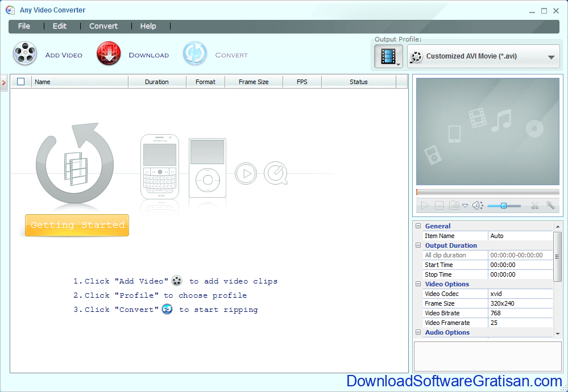
Task: Click the properties panel scroll down arrow
Action: pos(558,333)
